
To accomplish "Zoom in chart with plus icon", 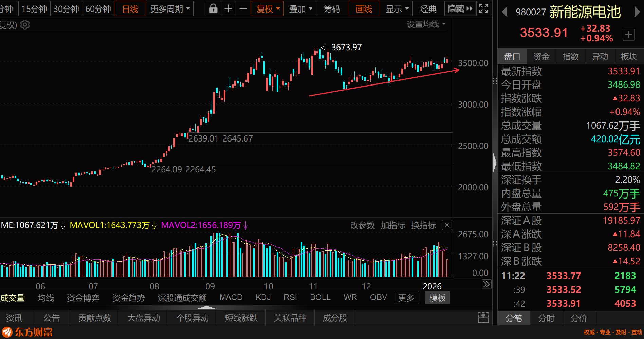I will 228,8.
